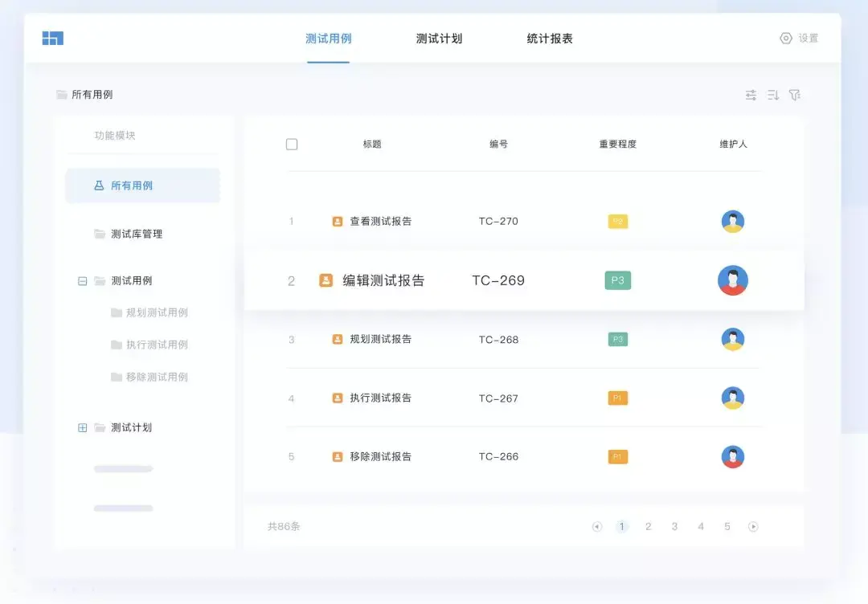Click yellow P2 priority tag in TC-270 row
Image resolution: width=868 pixels, height=604 pixels.
click(618, 221)
